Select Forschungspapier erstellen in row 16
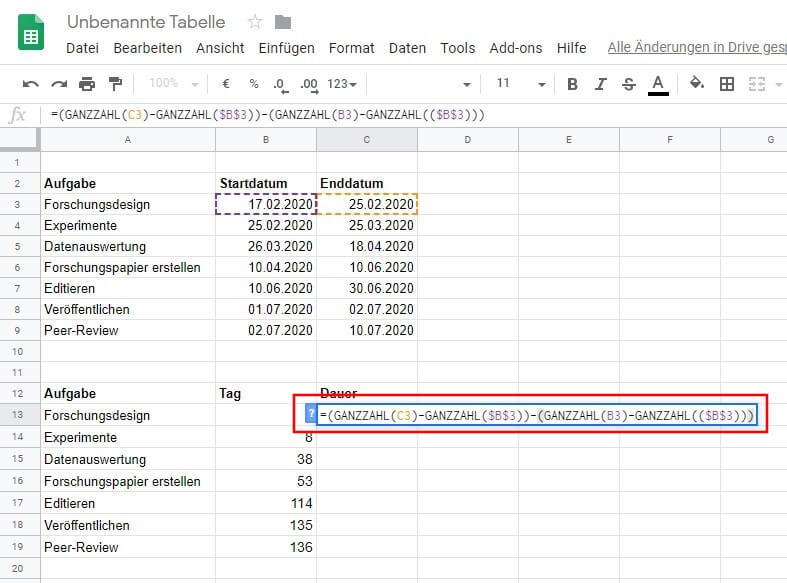787x583 pixels. [x=128, y=481]
